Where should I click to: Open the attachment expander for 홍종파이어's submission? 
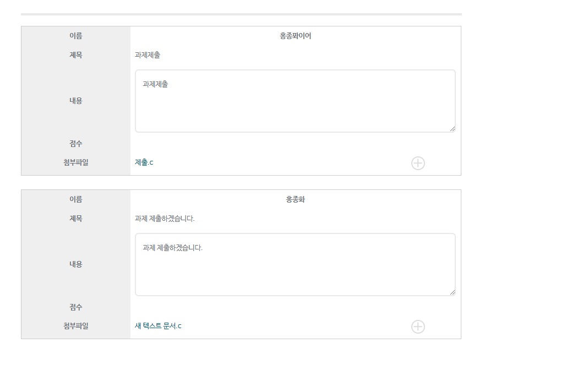pos(418,163)
